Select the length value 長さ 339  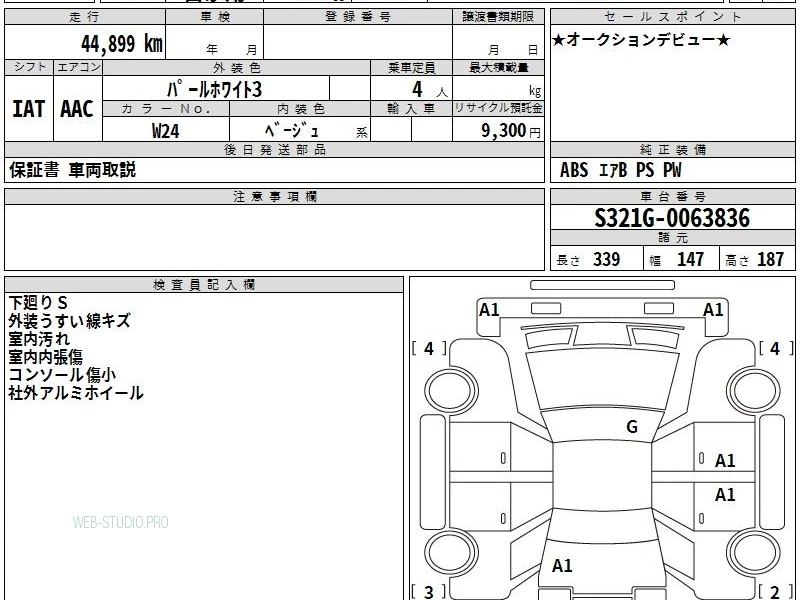(x=588, y=259)
